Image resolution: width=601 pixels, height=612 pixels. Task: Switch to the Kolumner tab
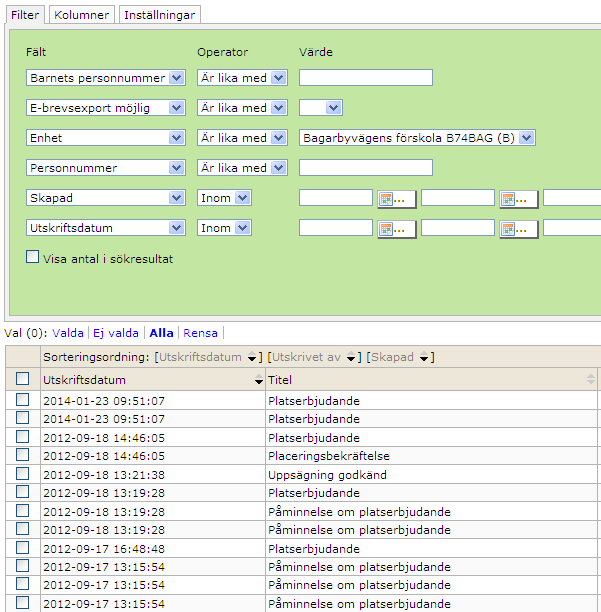coord(82,15)
